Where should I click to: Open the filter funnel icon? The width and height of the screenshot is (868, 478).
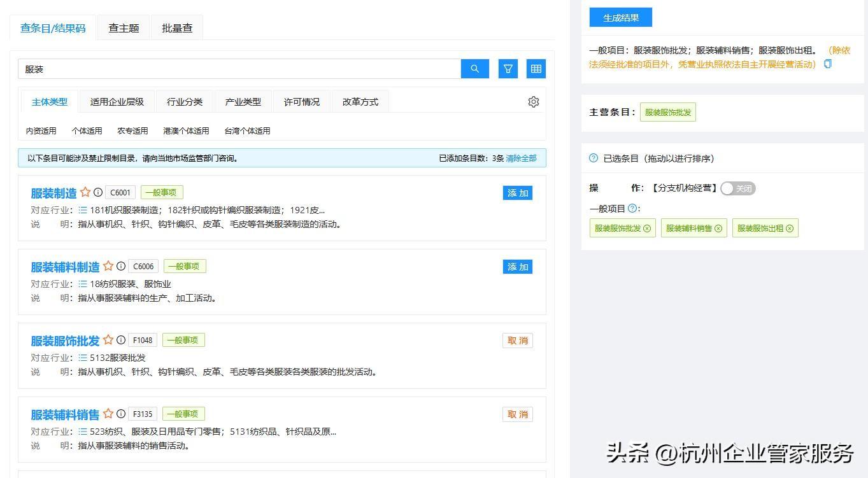(x=508, y=69)
